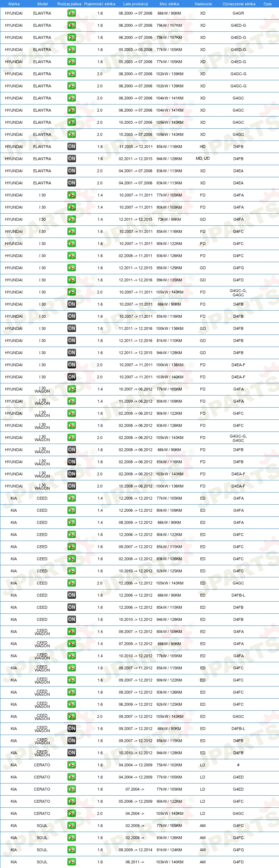
Task: Click diesel ON icon in Elantra HD row
Action: pos(71,147)
